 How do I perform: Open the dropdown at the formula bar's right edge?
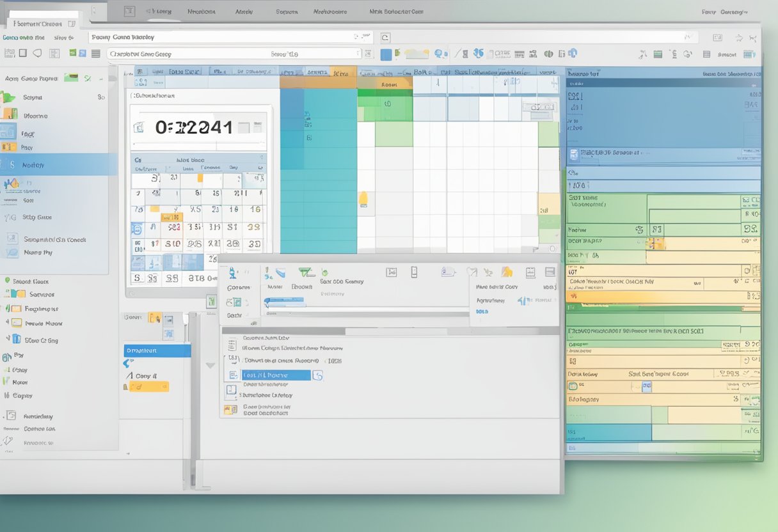(x=356, y=54)
